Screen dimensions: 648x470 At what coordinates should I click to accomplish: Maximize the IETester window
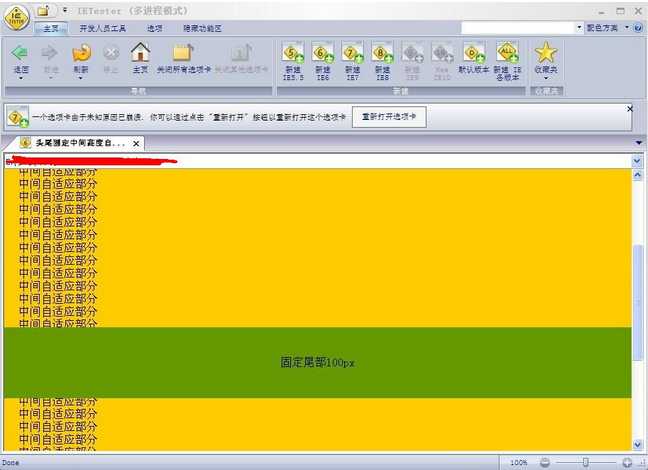pos(620,11)
